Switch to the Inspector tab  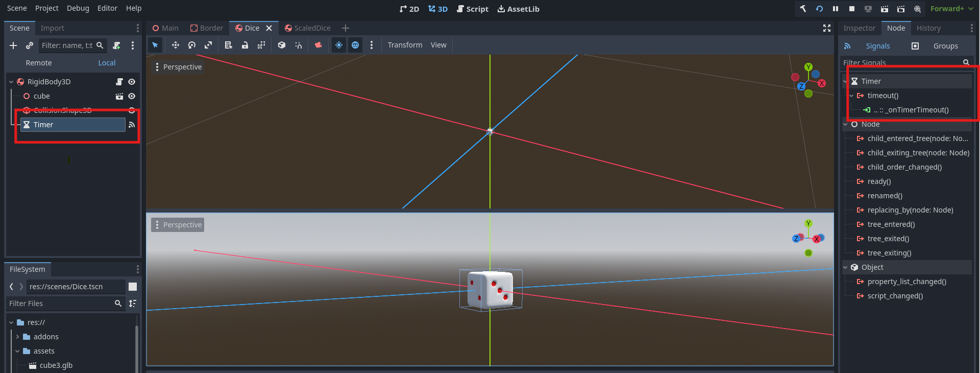pyautogui.click(x=859, y=28)
